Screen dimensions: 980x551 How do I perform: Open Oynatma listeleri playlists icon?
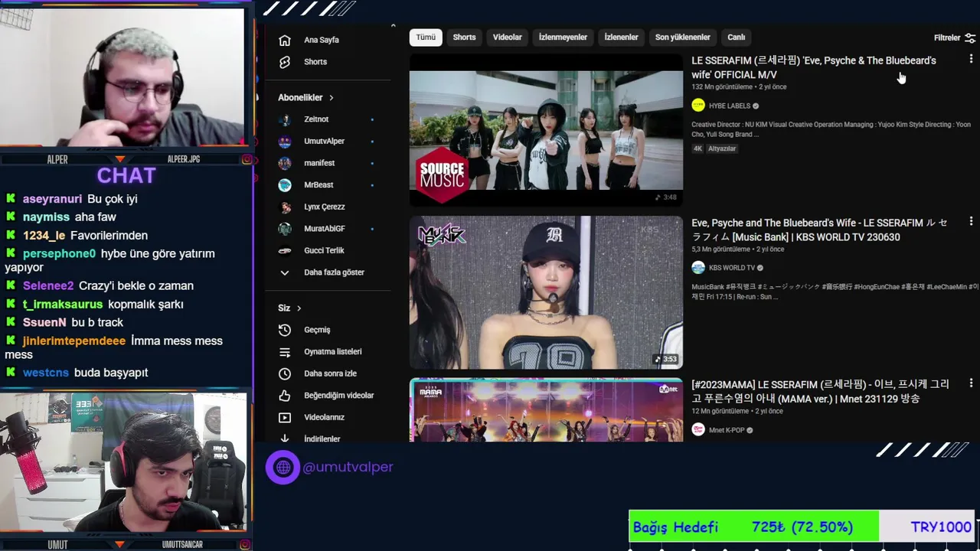pyautogui.click(x=285, y=352)
